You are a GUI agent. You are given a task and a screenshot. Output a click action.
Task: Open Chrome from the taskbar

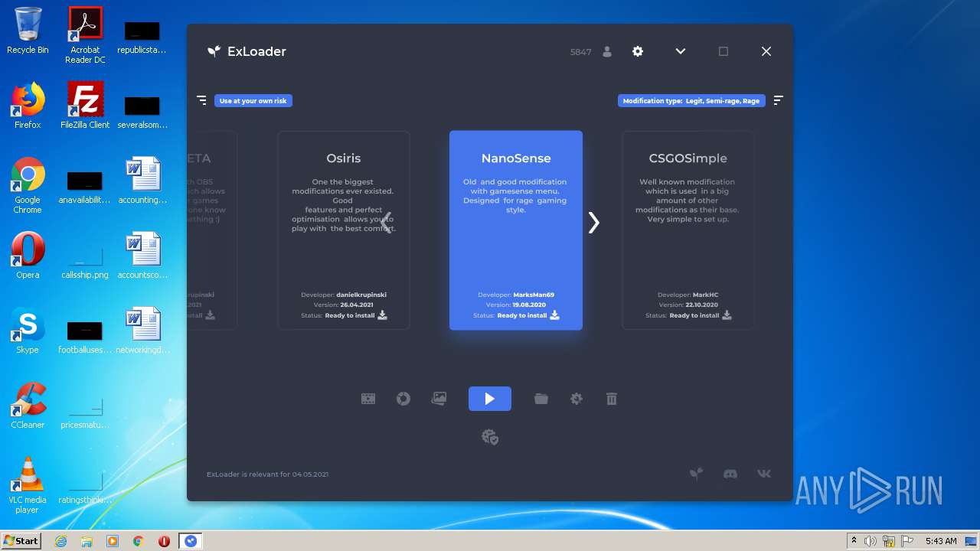[139, 541]
